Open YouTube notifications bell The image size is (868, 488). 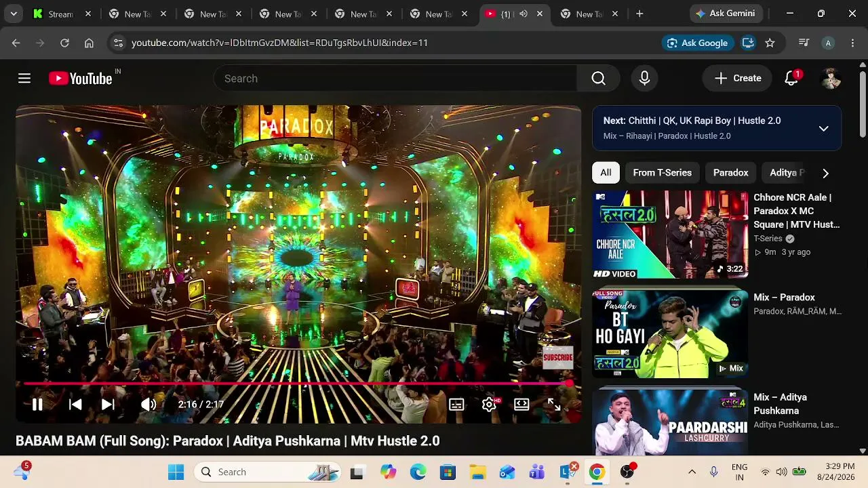pos(791,79)
